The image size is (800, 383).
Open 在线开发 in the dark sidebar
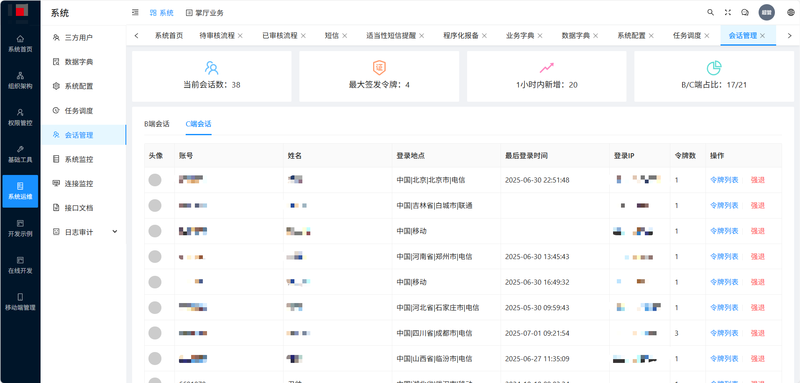pos(20,265)
